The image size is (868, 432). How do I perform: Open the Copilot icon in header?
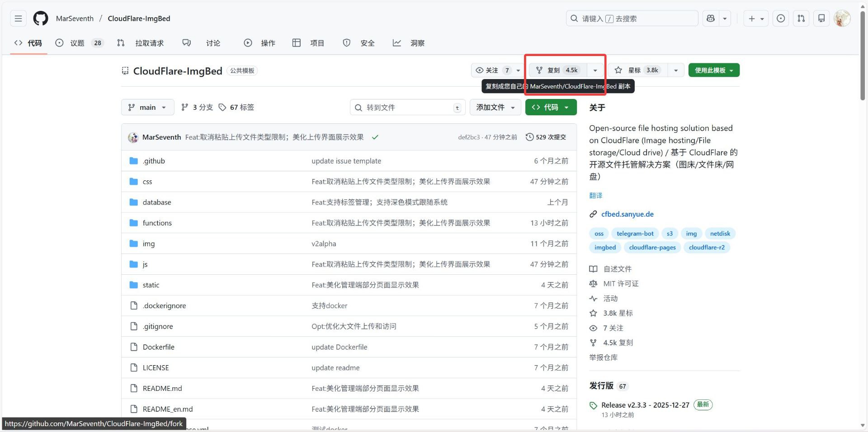711,19
